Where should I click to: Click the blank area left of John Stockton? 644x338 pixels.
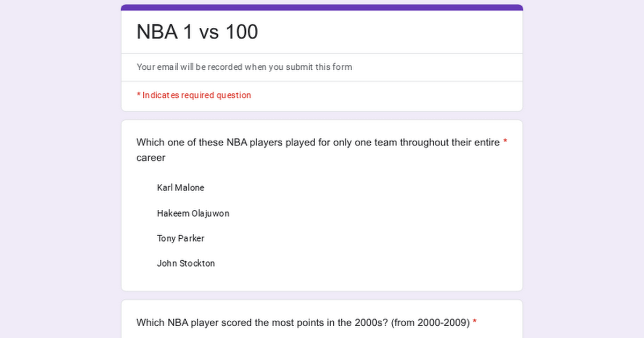click(x=146, y=263)
